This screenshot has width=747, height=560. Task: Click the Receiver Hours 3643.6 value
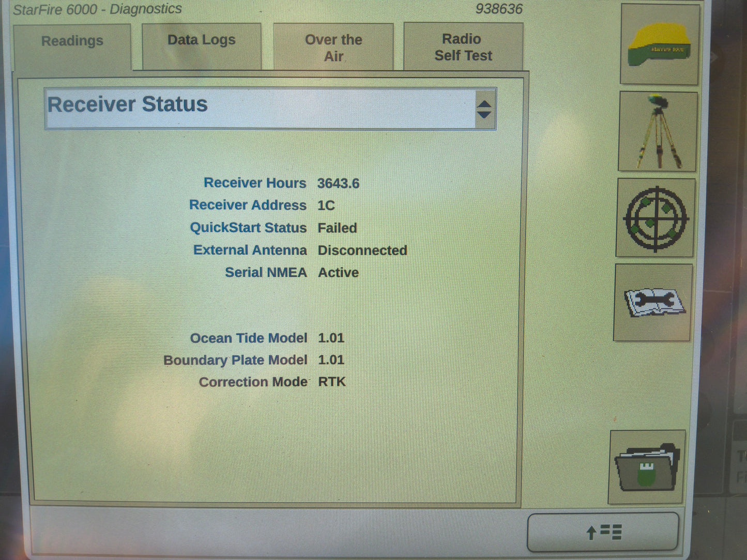click(x=339, y=183)
